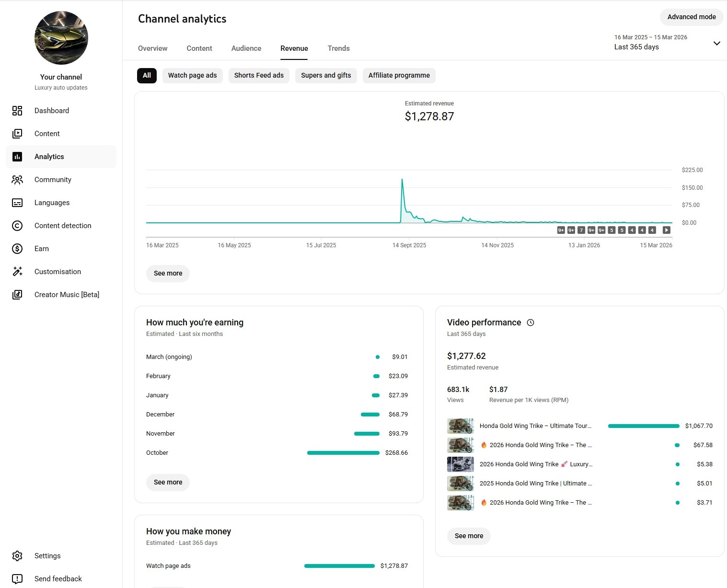Switch to the Audience tab
The image size is (727, 588).
click(246, 48)
